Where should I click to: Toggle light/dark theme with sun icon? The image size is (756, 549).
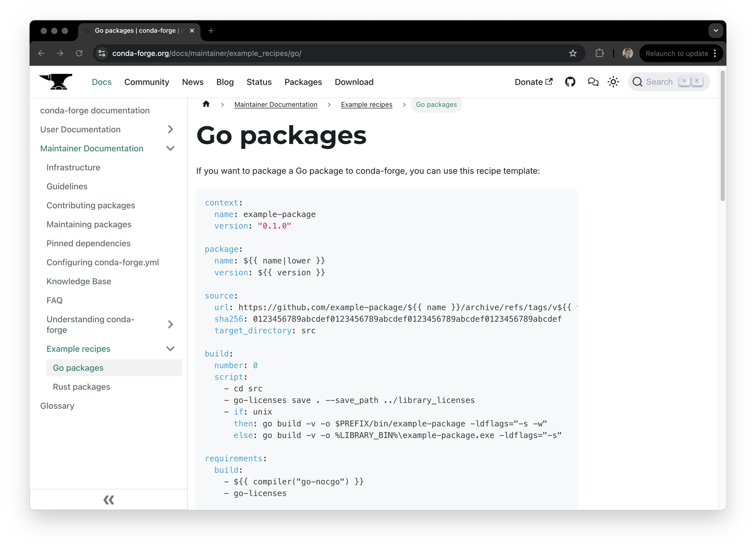613,82
